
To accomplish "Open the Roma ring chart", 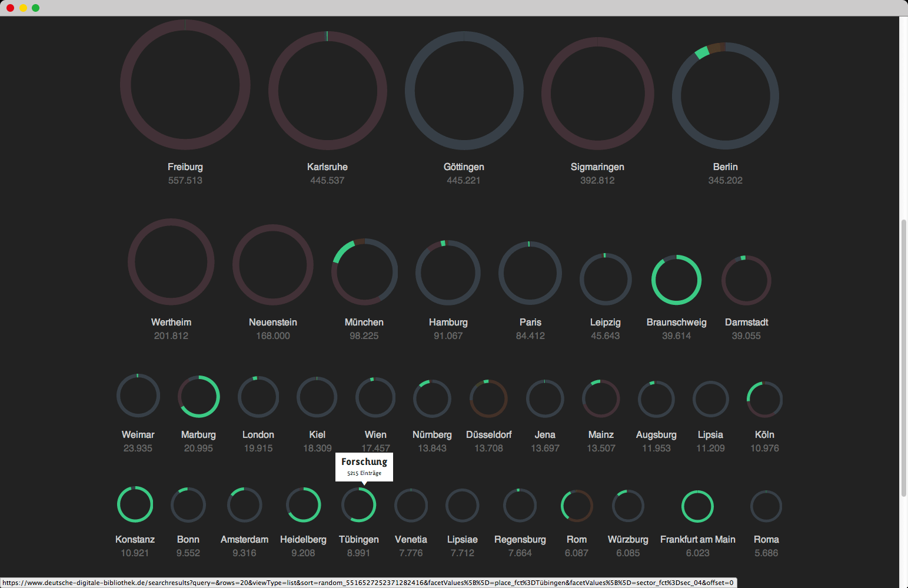I will [x=766, y=506].
